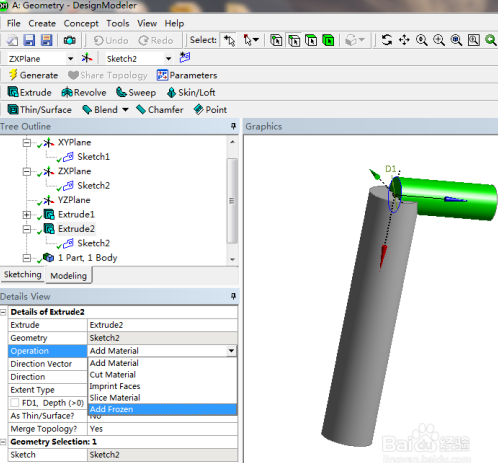Image resolution: width=498 pixels, height=463 pixels.
Task: Toggle the FD1 Depth parameter checkbox
Action: [15, 403]
